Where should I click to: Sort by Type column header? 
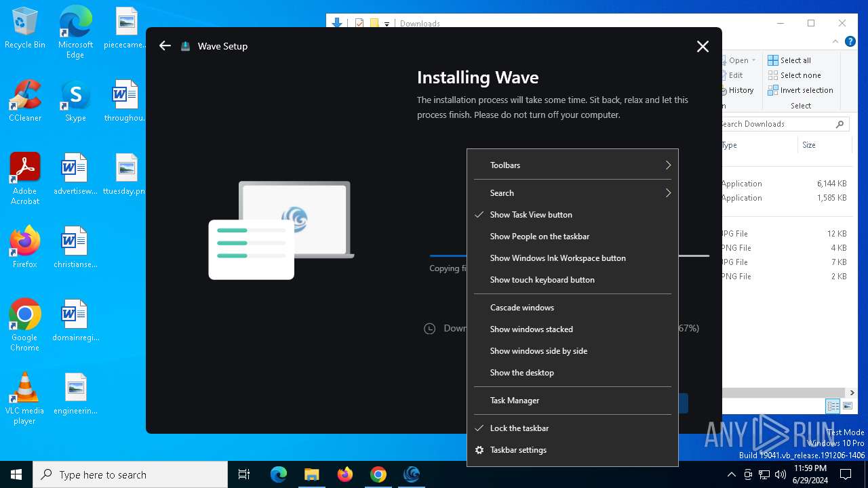pyautogui.click(x=759, y=145)
